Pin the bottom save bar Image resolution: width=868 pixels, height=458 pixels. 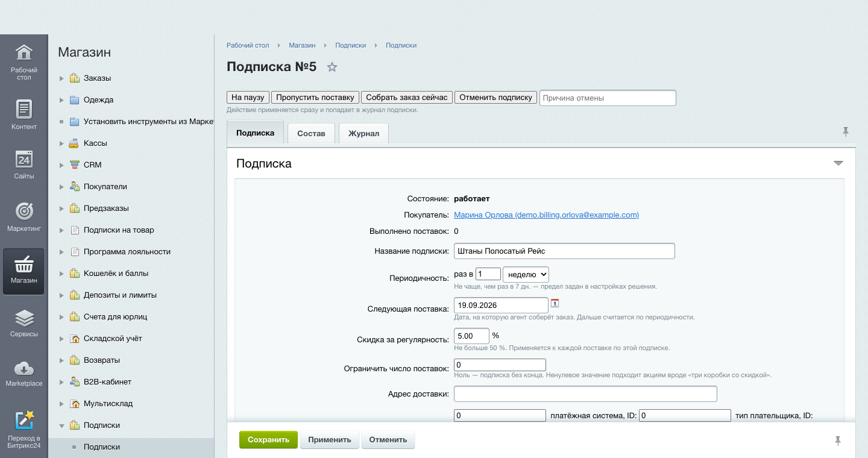pyautogui.click(x=838, y=441)
